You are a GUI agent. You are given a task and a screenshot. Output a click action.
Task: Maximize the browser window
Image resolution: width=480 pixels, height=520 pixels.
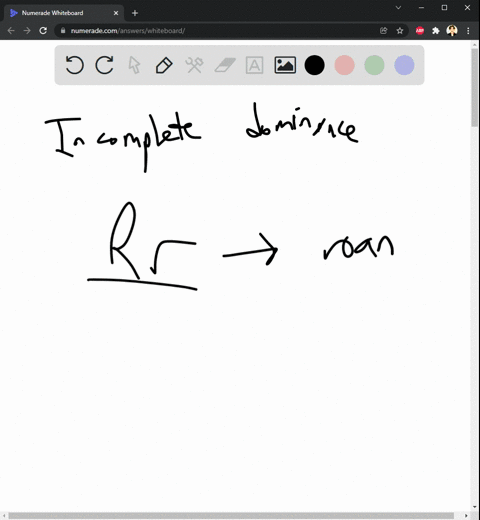point(444,7)
